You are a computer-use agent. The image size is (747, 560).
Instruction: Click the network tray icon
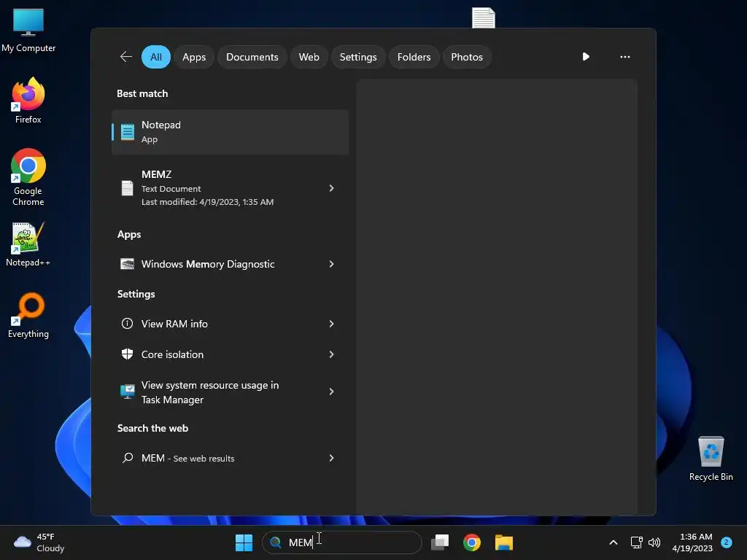(x=636, y=542)
